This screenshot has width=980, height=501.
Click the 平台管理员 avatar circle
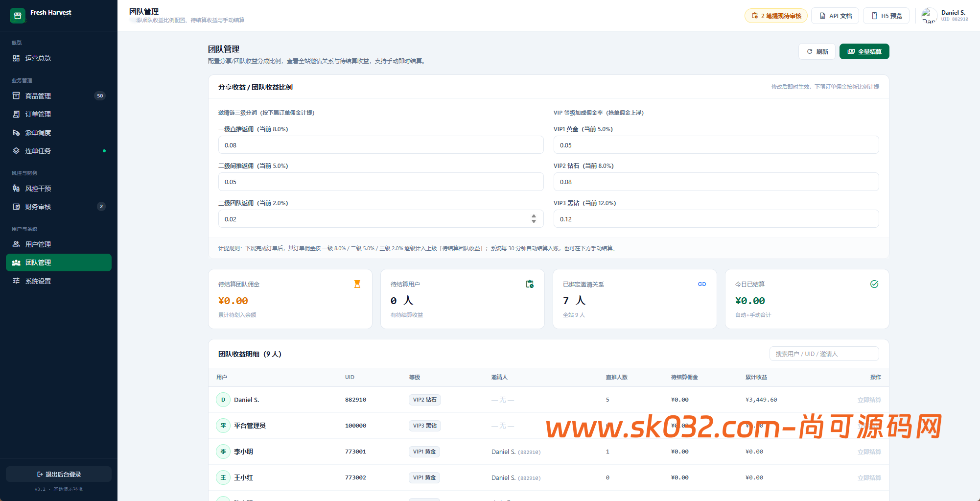(223, 426)
